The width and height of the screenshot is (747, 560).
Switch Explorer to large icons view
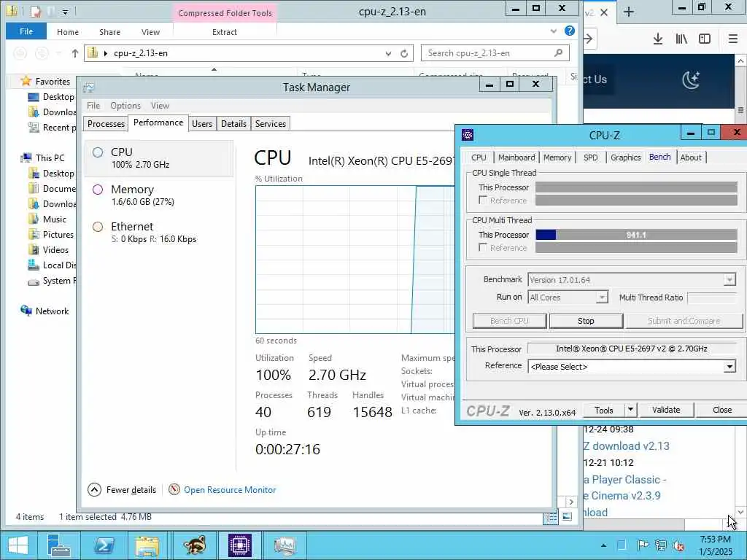point(567,517)
